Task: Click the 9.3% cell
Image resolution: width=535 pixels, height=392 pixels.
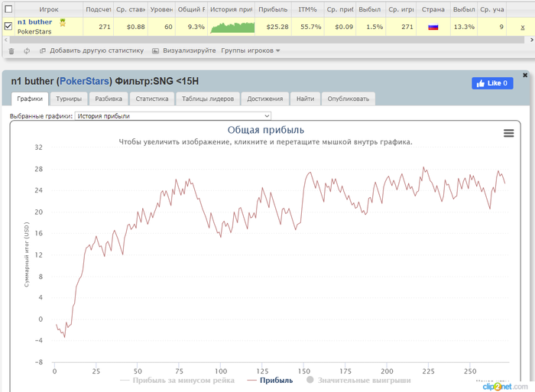Action: point(196,27)
